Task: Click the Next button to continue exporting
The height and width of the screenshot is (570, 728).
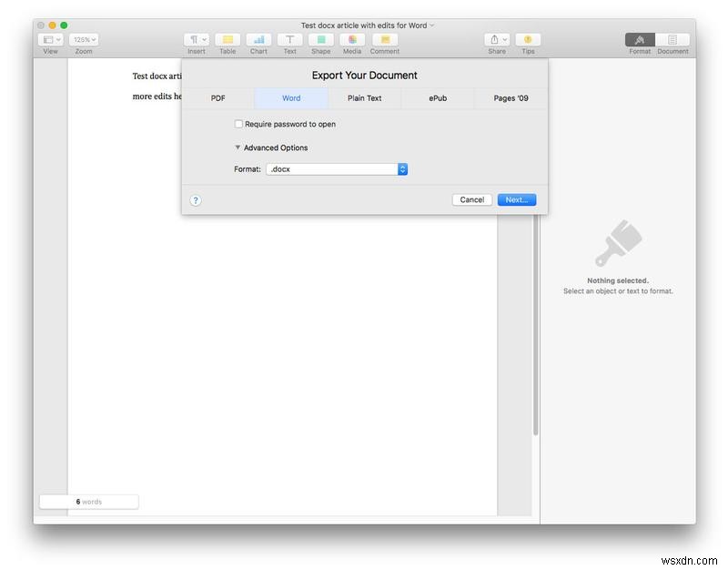Action: pyautogui.click(x=516, y=199)
